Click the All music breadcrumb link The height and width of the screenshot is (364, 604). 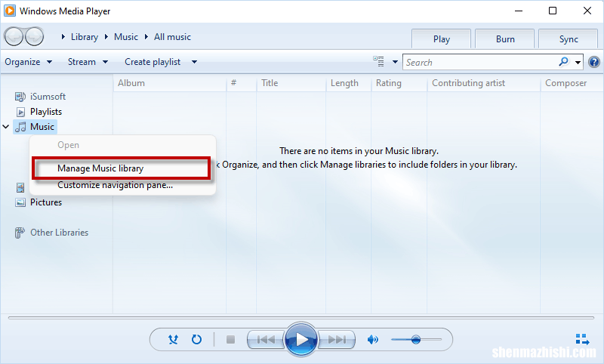[x=172, y=37]
